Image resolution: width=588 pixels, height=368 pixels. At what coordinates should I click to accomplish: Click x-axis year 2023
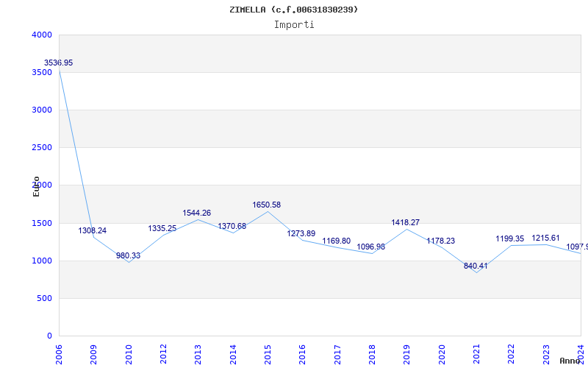[546, 355]
